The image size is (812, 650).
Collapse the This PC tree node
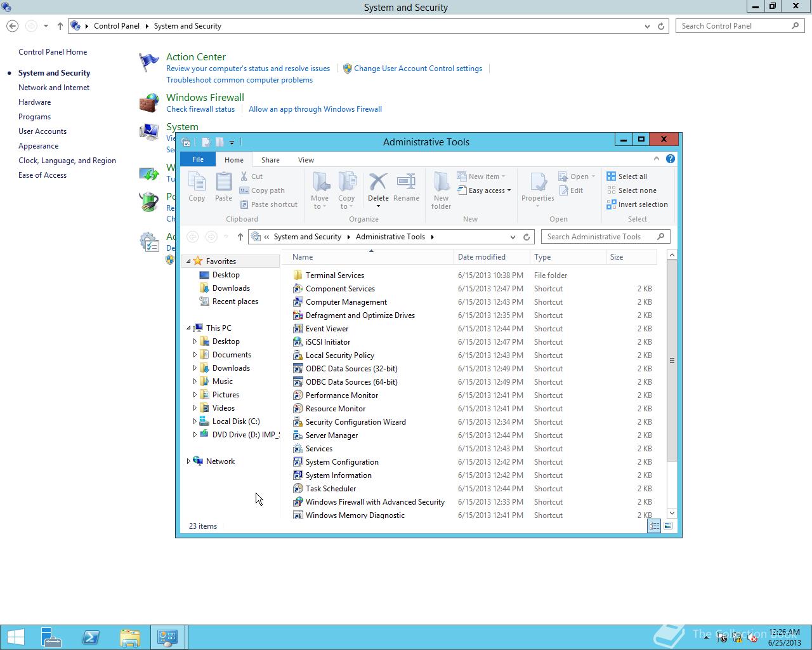pyautogui.click(x=188, y=328)
